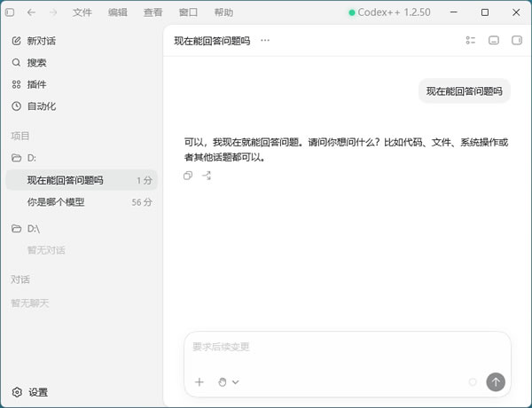Open the 编辑 menu

(117, 12)
